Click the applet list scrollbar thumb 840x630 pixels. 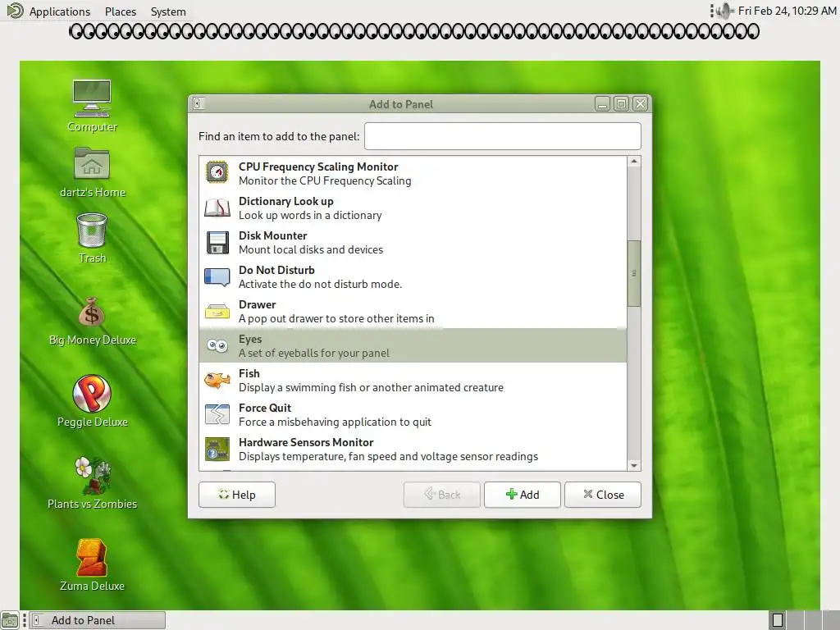[x=634, y=273]
